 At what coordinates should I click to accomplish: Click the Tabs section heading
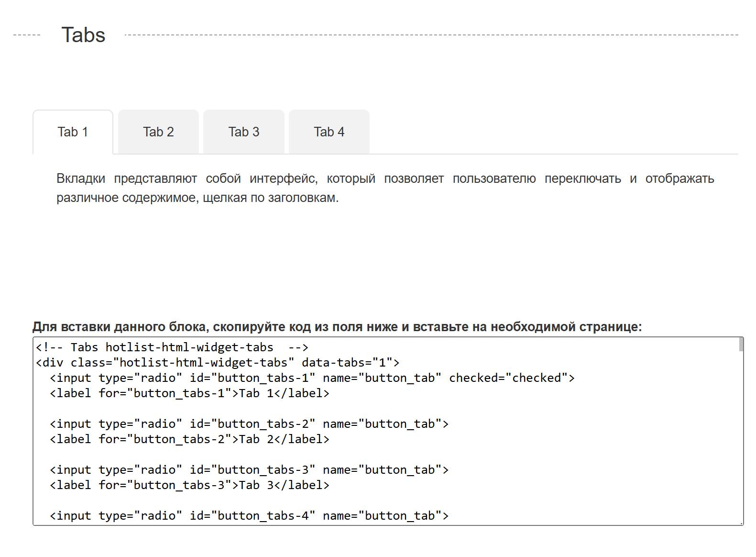point(83,35)
